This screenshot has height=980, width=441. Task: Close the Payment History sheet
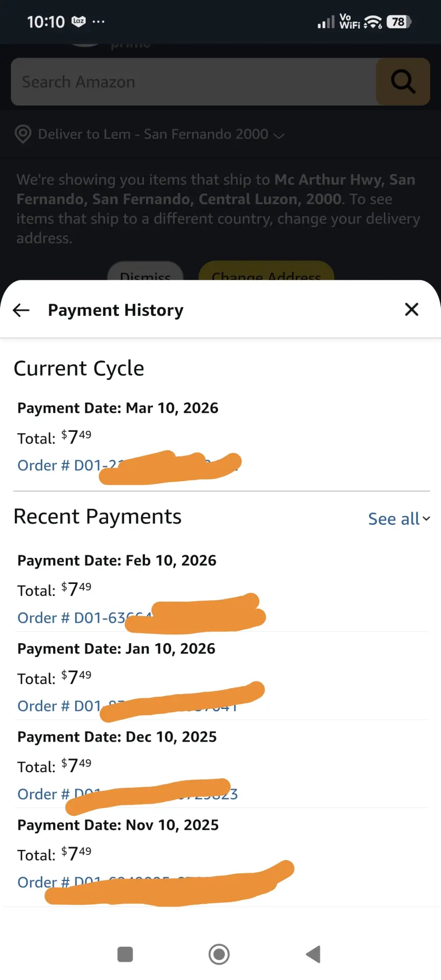click(x=411, y=309)
